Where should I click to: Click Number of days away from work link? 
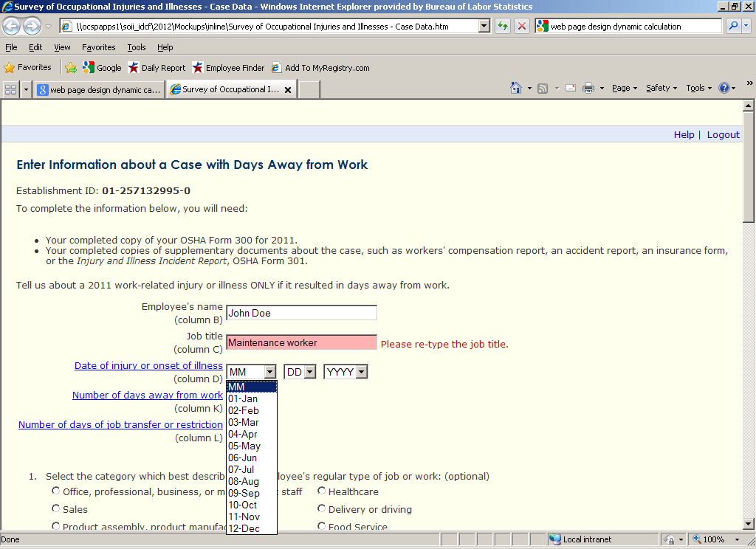(147, 396)
